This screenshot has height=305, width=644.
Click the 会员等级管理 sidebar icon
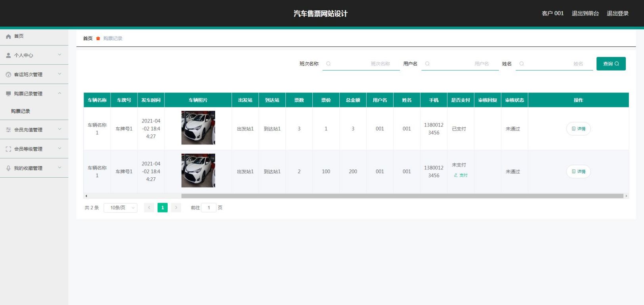(8, 149)
